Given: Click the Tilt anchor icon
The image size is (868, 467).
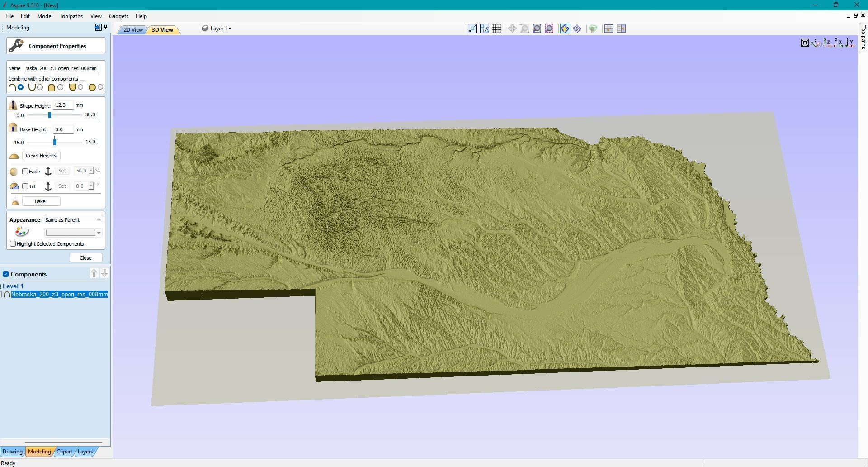Looking at the screenshot, I should click(x=48, y=186).
